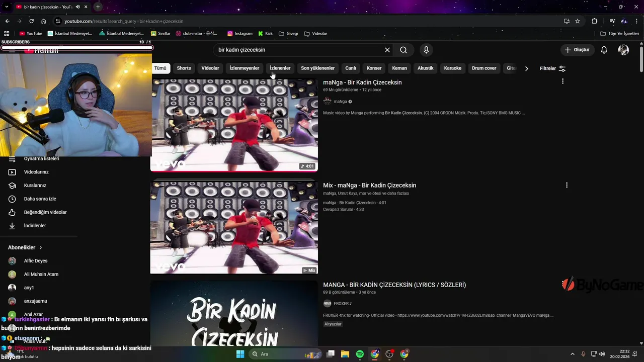Open the Kick bookmark

[266, 34]
